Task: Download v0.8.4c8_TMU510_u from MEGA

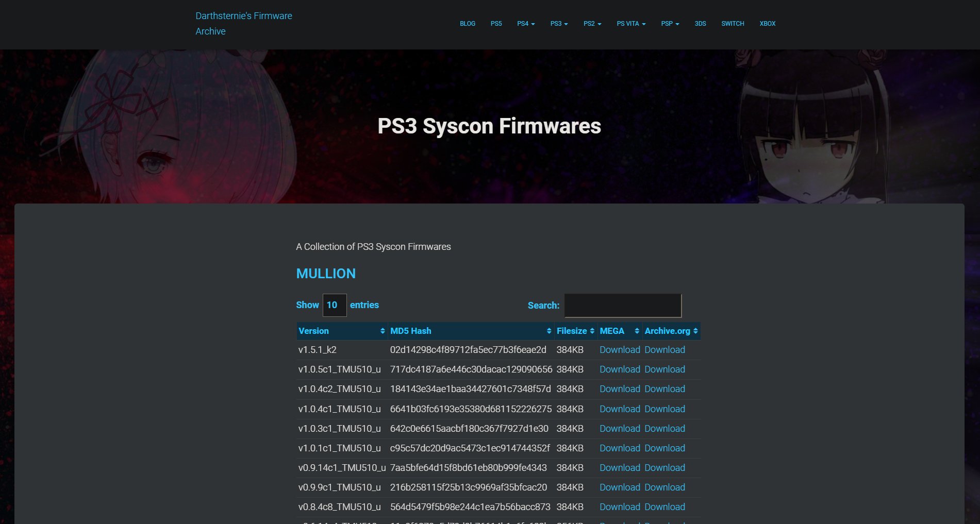Action: click(620, 507)
